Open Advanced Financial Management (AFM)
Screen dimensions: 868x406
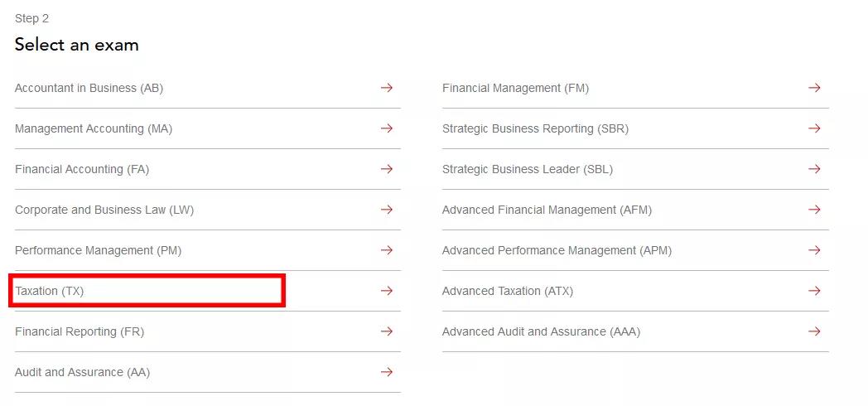pyautogui.click(x=547, y=210)
